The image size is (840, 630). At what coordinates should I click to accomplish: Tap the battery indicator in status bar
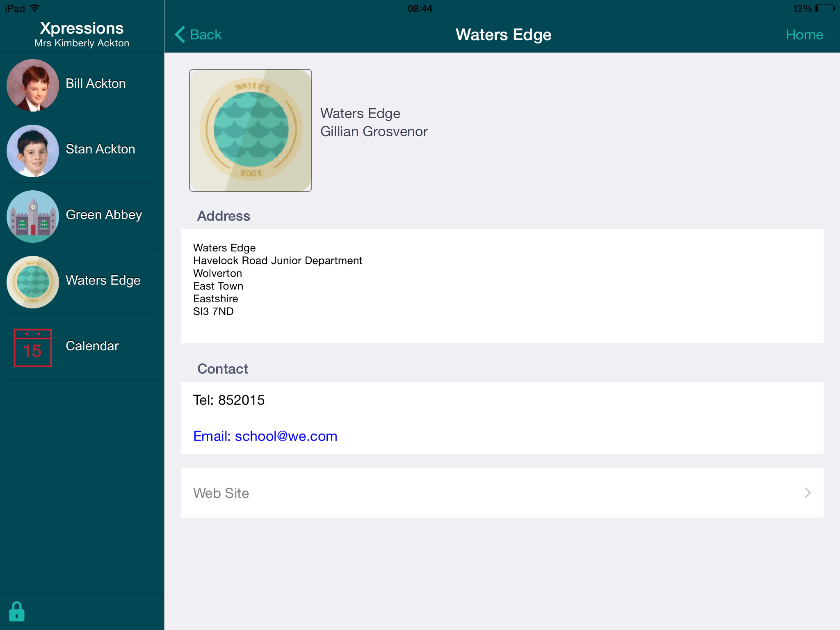point(825,9)
